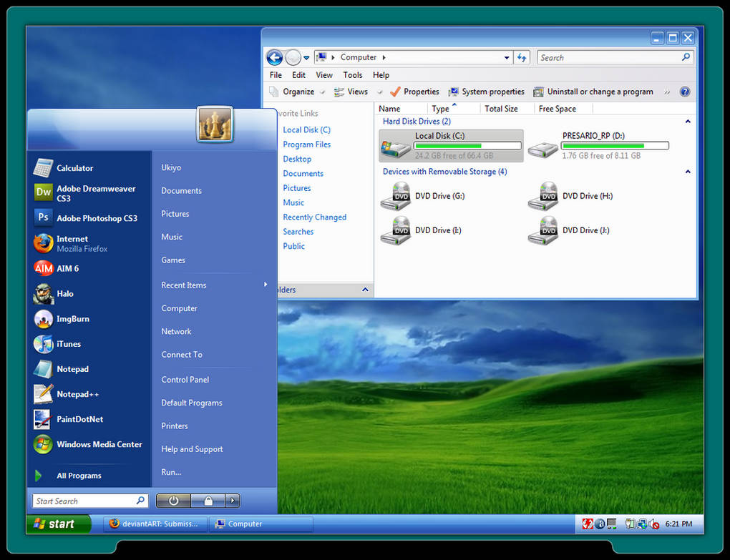This screenshot has width=730, height=560.
Task: Click the Properties toolbar button
Action: [x=415, y=92]
